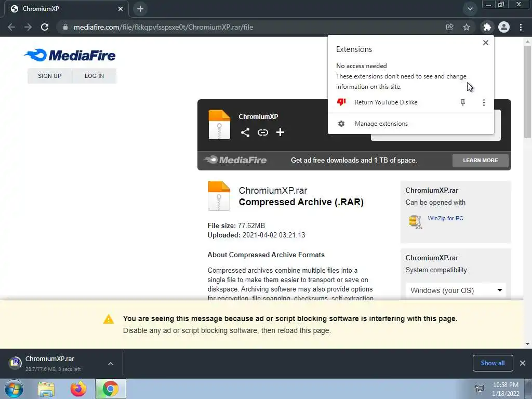Launch Firefox from the taskbar

[x=78, y=389]
